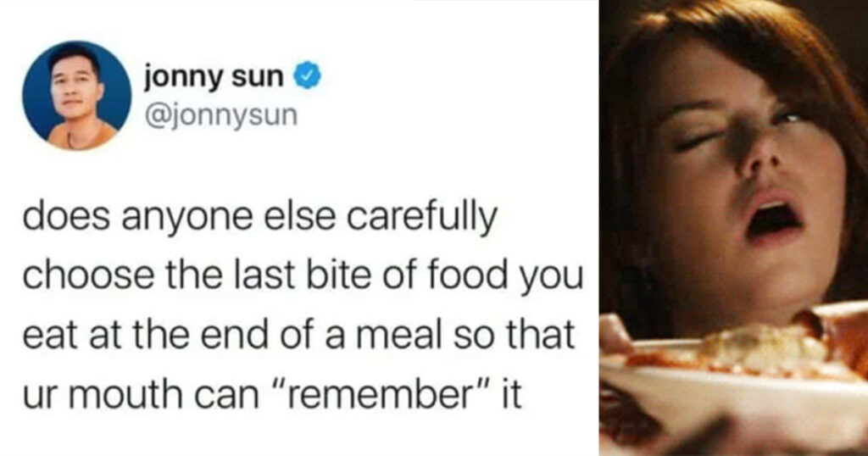The height and width of the screenshot is (456, 868).
Task: Open the photo of woman with closed eyes
Action: 733,228
